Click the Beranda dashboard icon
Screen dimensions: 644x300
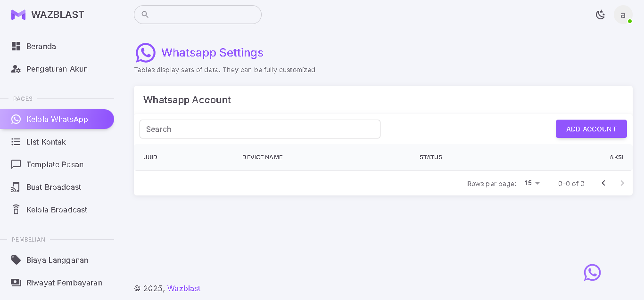(x=16, y=46)
